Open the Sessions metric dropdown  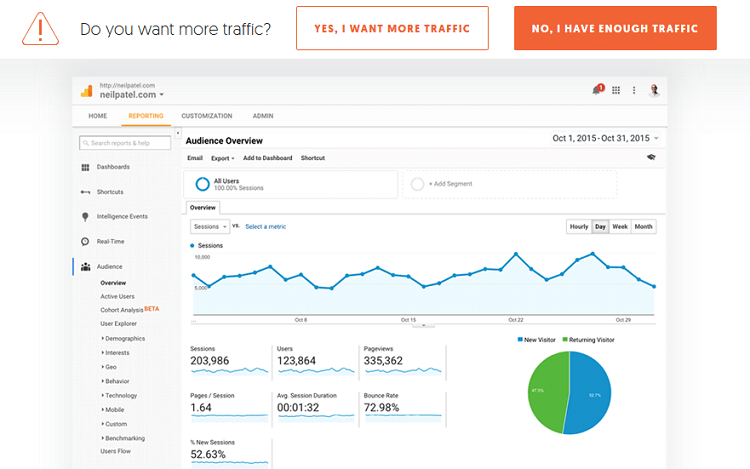210,227
